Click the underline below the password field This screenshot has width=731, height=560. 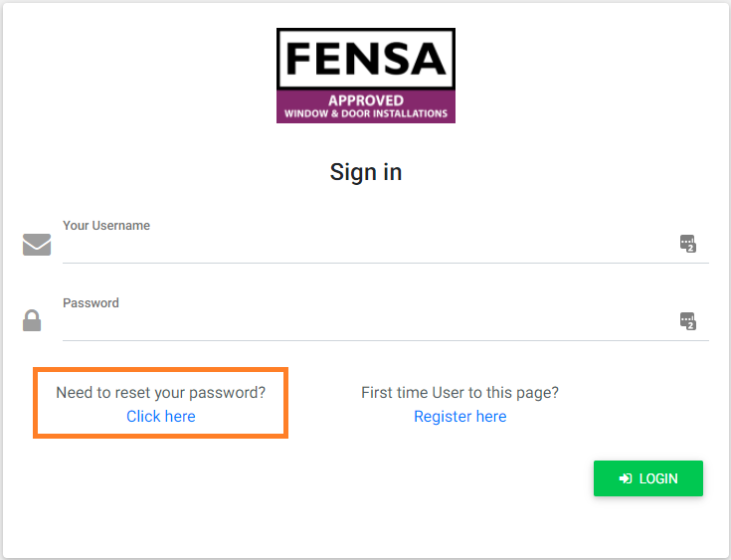click(x=386, y=340)
